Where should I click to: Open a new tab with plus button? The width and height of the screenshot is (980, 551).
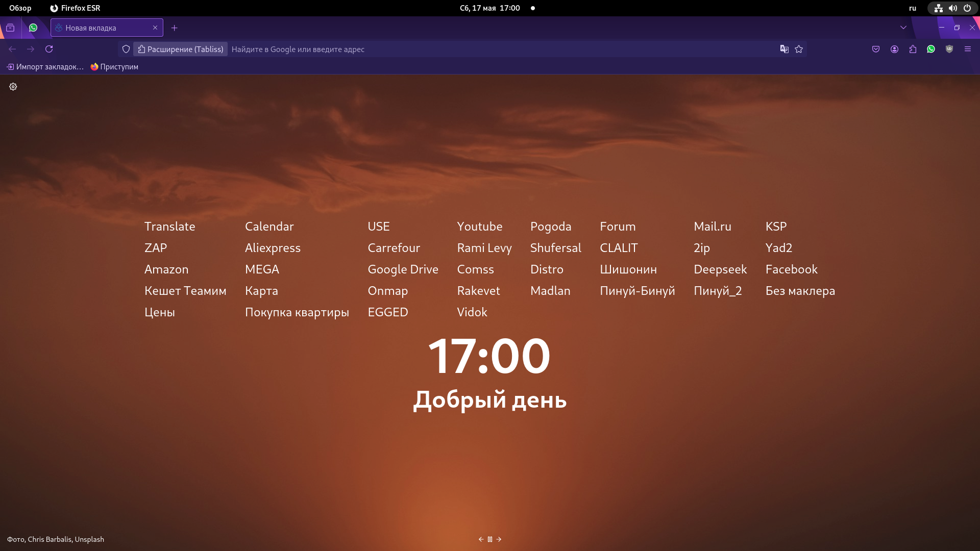click(175, 28)
